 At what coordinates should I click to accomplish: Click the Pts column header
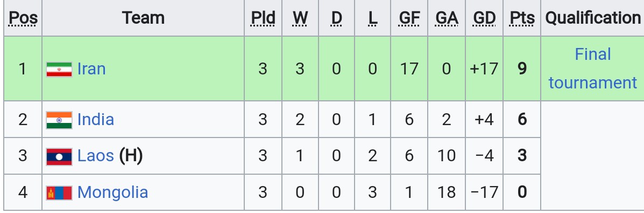[522, 18]
